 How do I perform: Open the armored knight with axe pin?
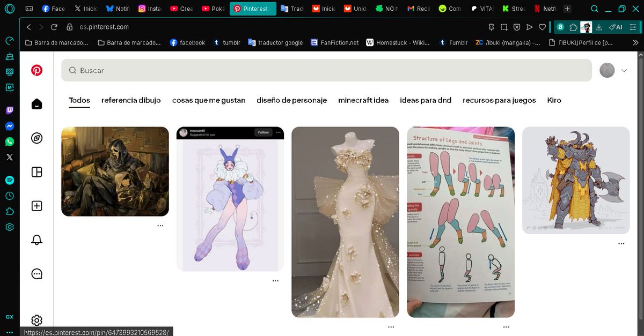(x=576, y=180)
